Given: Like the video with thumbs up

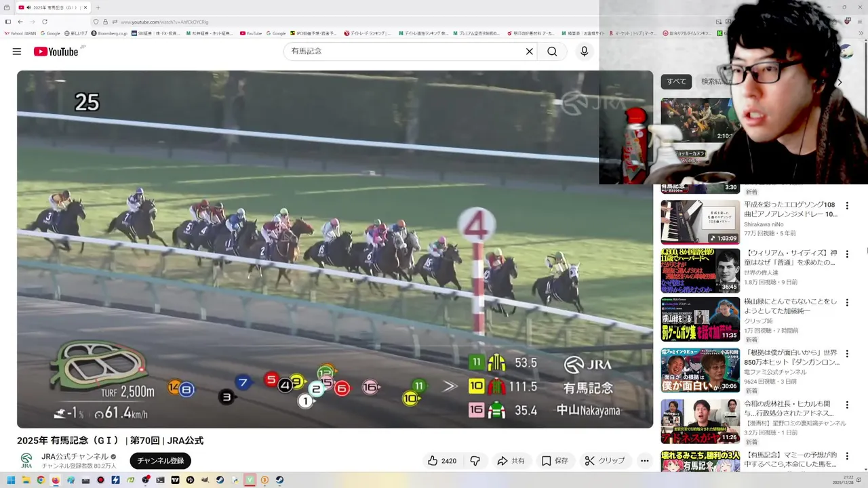Looking at the screenshot, I should tap(441, 461).
